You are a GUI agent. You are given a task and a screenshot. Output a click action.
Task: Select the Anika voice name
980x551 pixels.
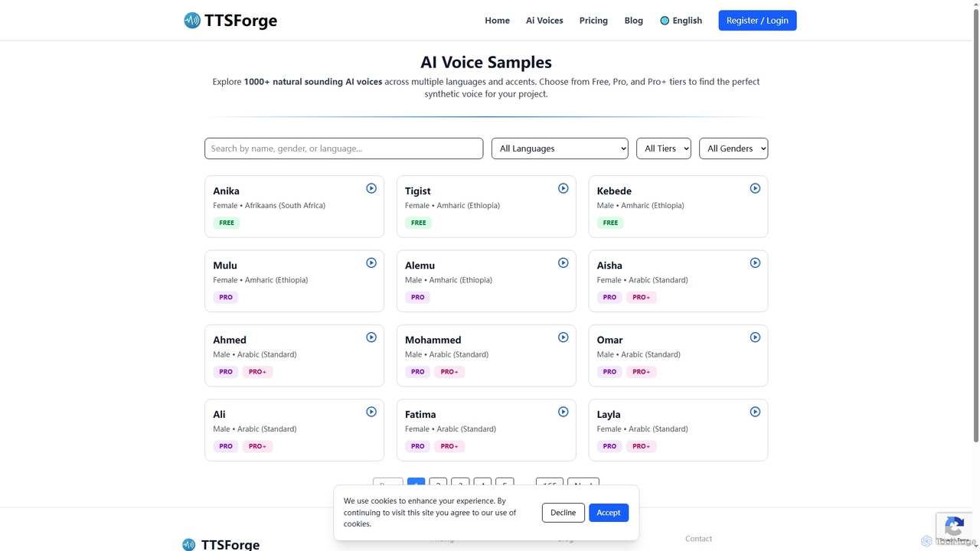(x=226, y=191)
